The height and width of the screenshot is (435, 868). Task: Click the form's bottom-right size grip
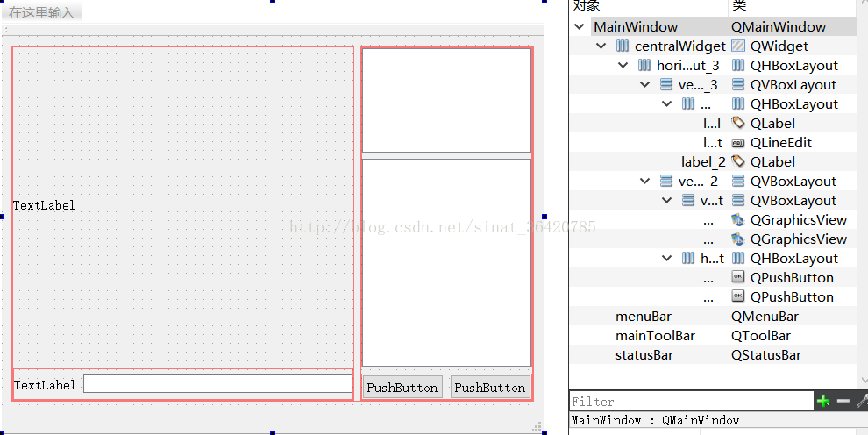537,427
